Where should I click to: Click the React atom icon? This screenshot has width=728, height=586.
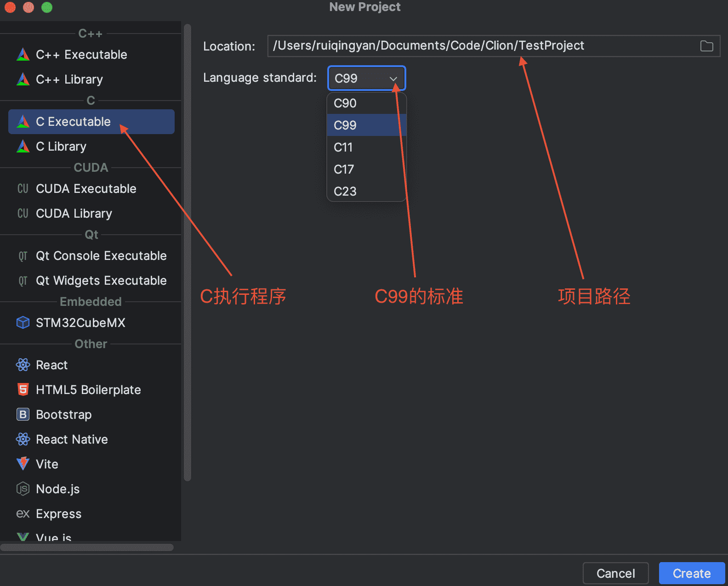coord(23,365)
